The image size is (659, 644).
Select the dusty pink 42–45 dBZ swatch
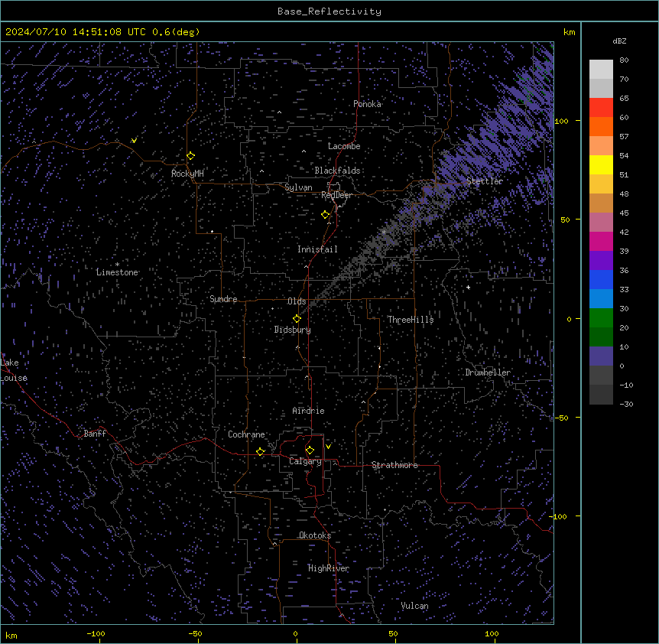601,223
